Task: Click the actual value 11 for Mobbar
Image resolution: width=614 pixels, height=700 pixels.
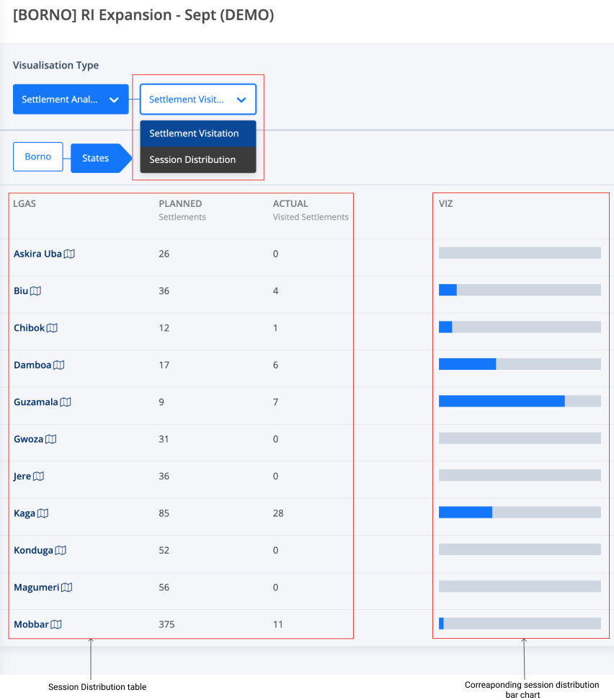Action: coord(278,624)
